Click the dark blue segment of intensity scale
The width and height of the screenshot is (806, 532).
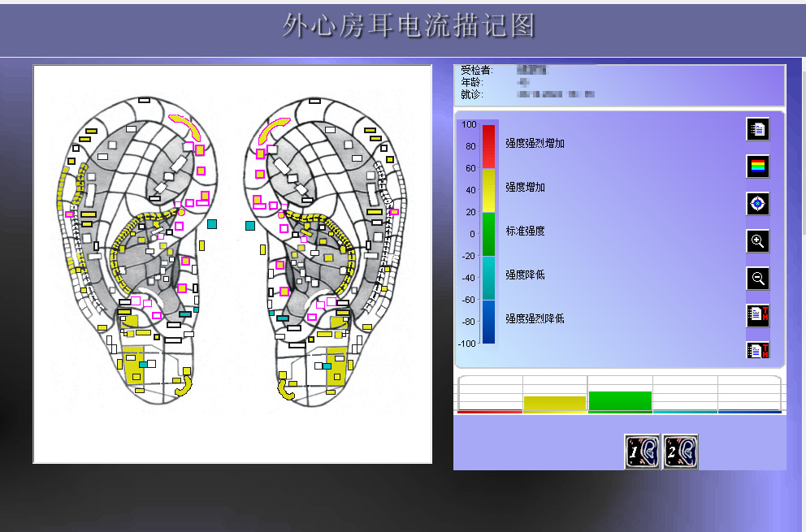click(488, 322)
